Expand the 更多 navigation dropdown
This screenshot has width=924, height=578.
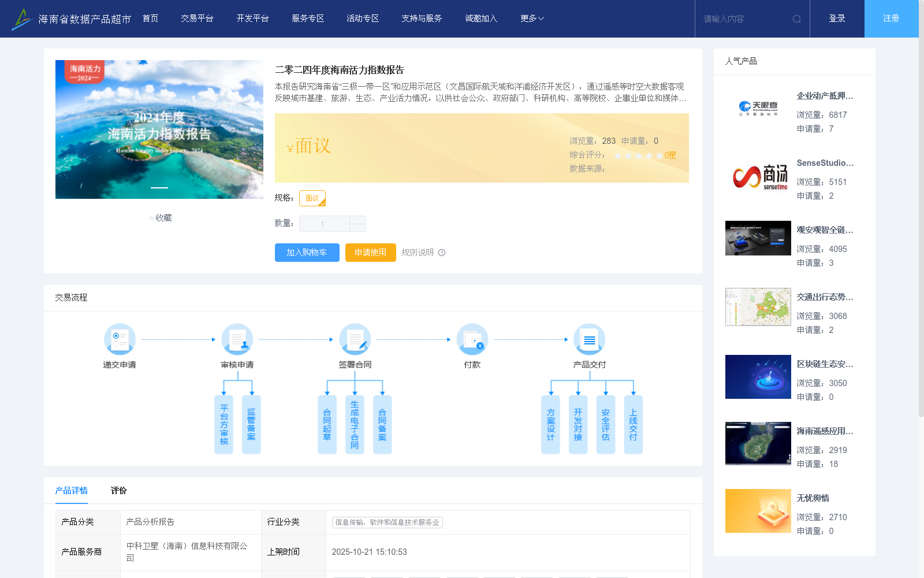pyautogui.click(x=532, y=18)
